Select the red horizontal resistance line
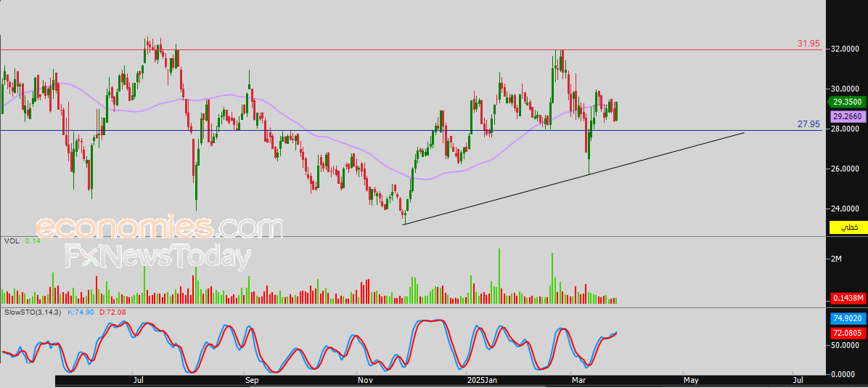 (x=412, y=50)
